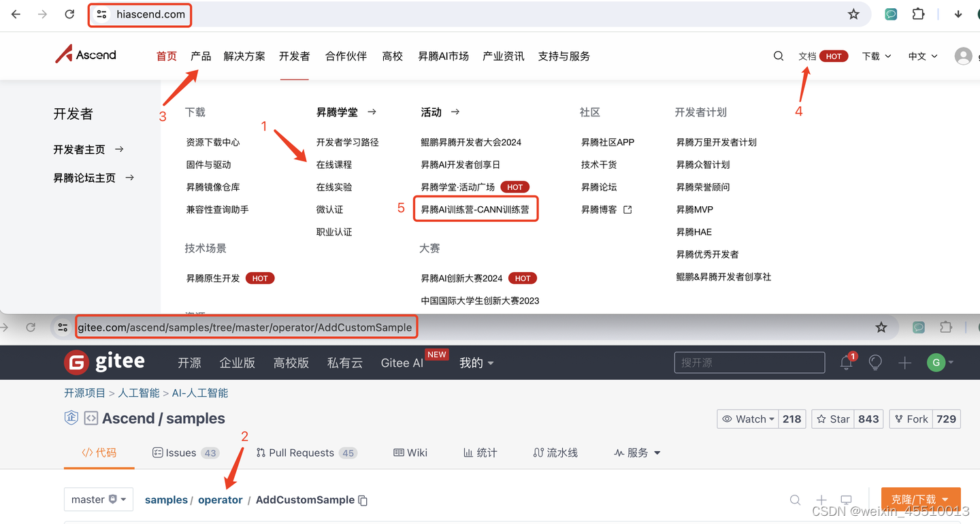
Task: Switch to the 流水线 tab
Action: point(555,453)
